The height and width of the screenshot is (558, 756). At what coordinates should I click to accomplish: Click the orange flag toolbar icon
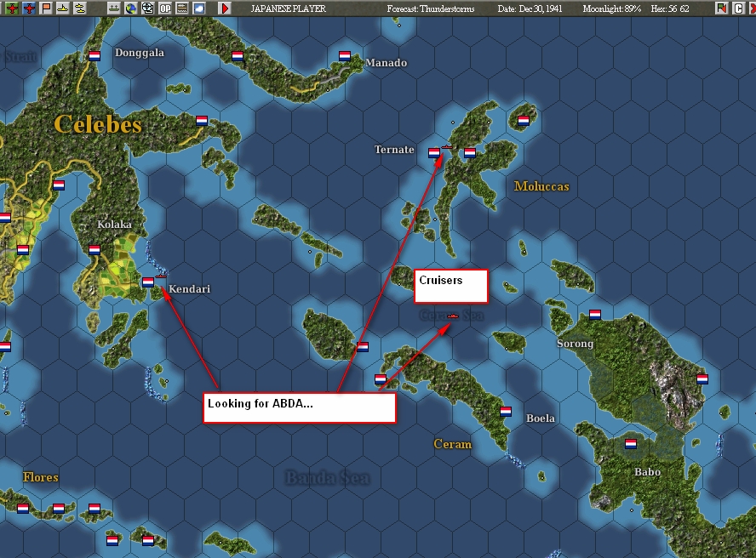[46, 9]
